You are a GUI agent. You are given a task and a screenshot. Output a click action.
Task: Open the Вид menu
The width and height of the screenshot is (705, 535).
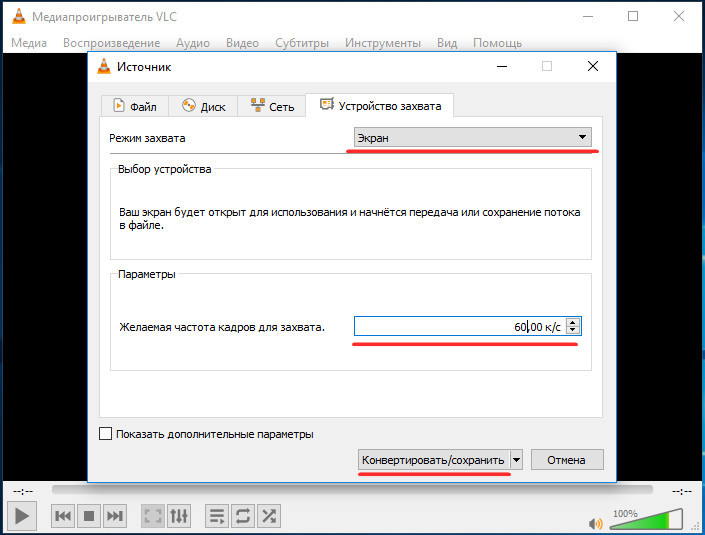pos(447,43)
